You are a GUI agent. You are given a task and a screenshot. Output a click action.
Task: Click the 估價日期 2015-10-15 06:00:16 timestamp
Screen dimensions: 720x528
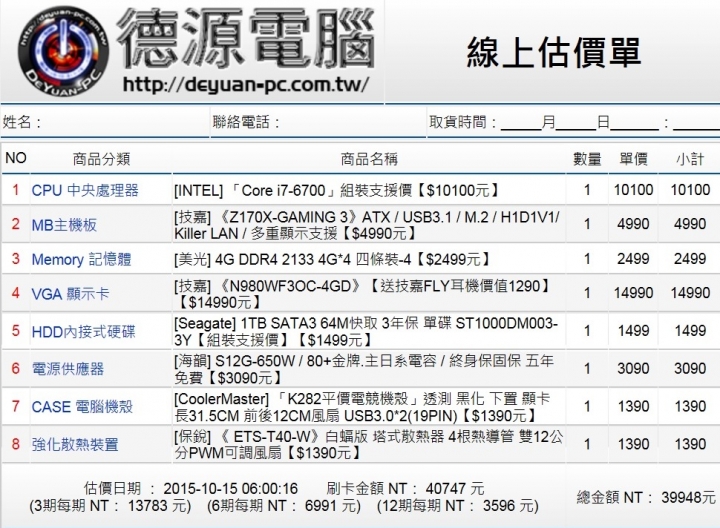pyautogui.click(x=191, y=489)
